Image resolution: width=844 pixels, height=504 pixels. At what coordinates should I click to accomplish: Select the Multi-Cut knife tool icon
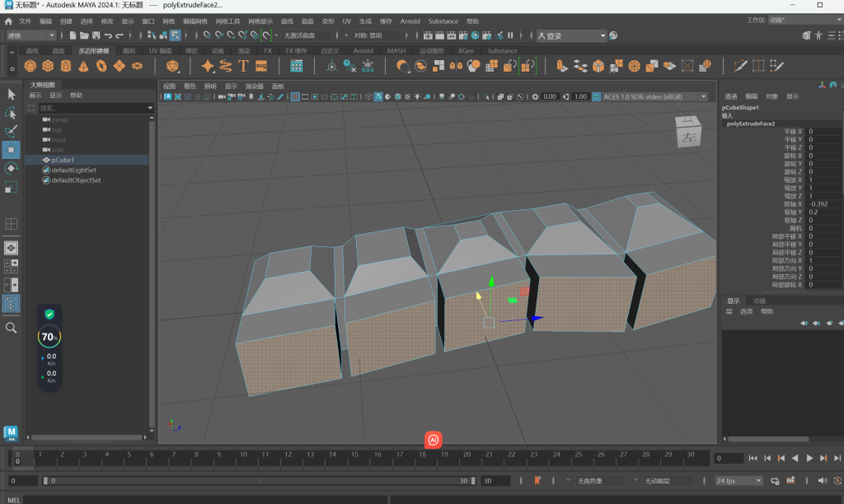point(740,66)
